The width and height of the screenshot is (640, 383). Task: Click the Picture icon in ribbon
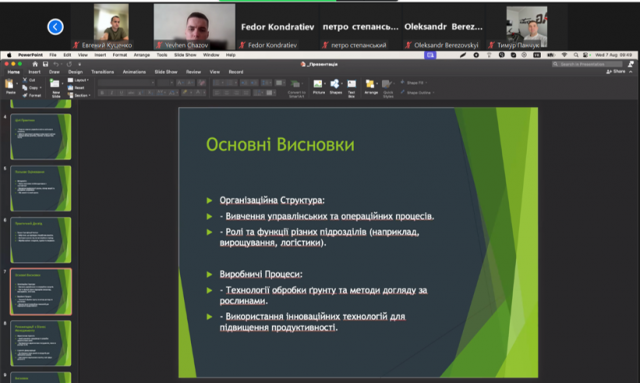(x=318, y=84)
